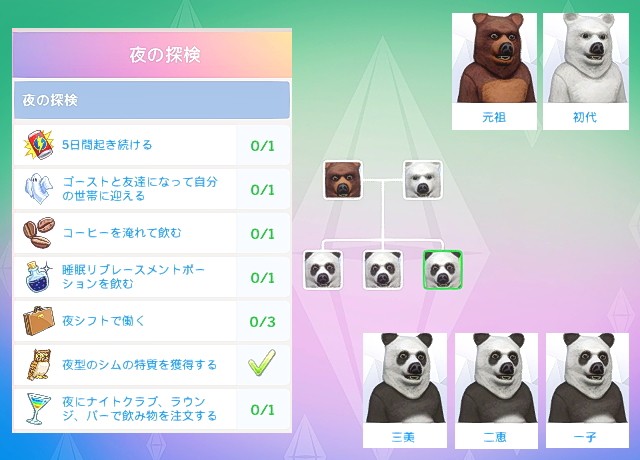This screenshot has height=460, width=640.
Task: Select the leftmost panda family tree node
Action: point(322,270)
